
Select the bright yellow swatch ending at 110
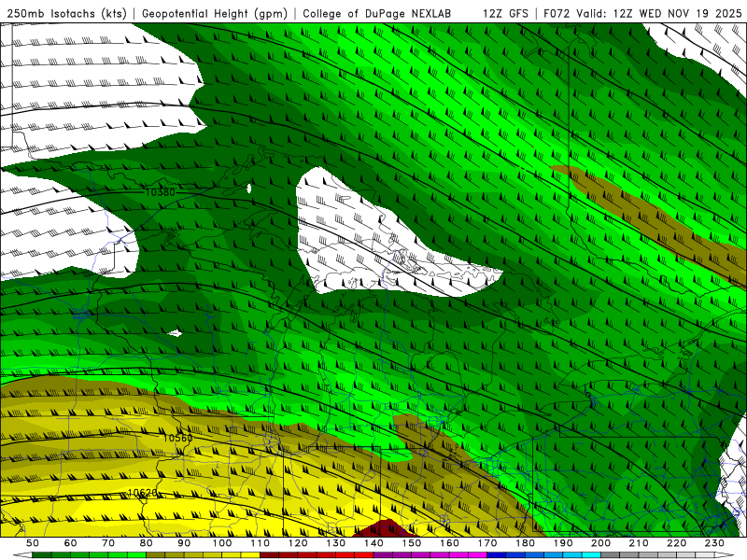(x=250, y=555)
